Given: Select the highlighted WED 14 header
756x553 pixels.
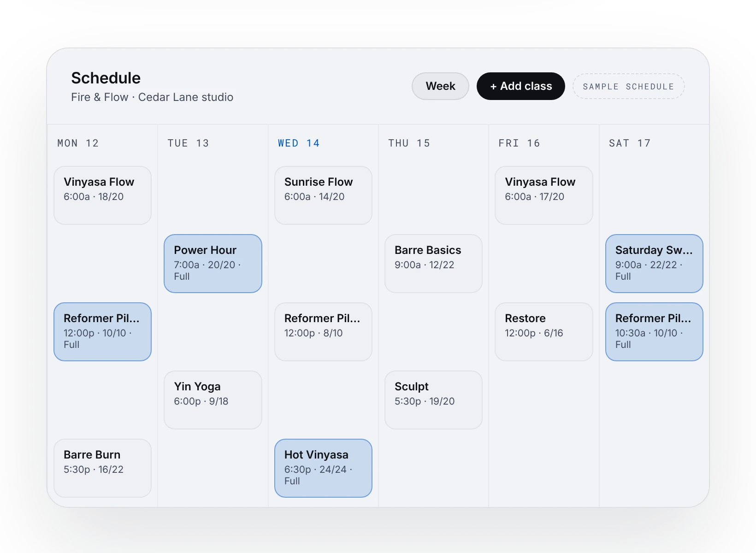Looking at the screenshot, I should coord(299,143).
